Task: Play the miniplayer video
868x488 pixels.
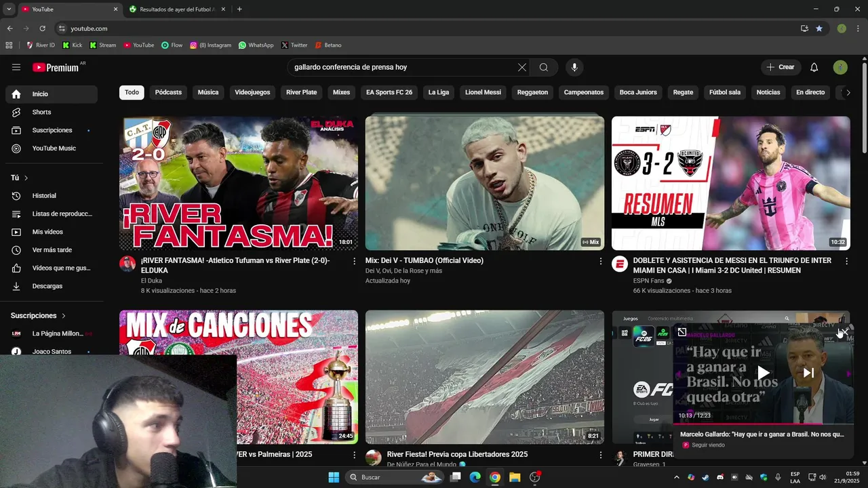Action: click(x=763, y=373)
